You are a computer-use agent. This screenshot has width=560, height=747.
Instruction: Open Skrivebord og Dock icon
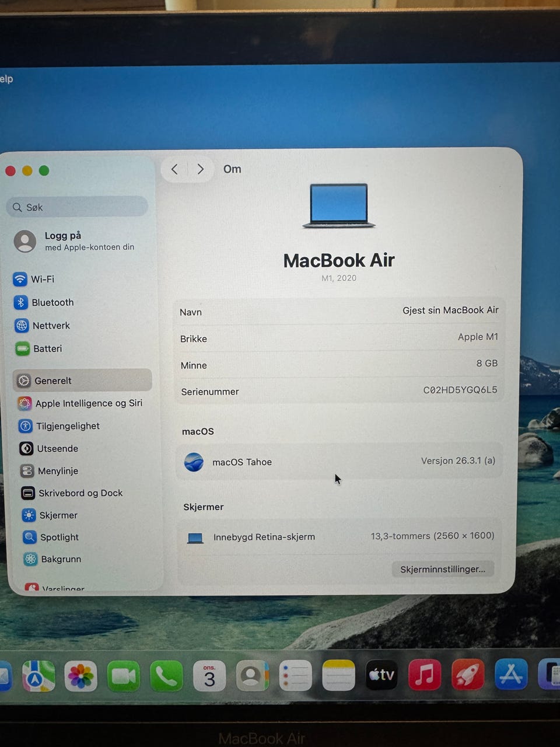pos(28,493)
